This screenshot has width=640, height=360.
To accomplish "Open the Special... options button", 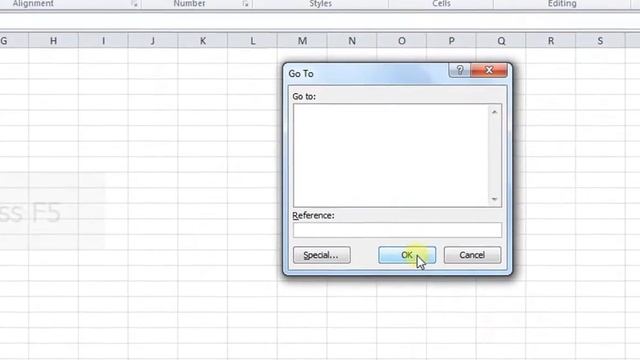I will pyautogui.click(x=322, y=255).
